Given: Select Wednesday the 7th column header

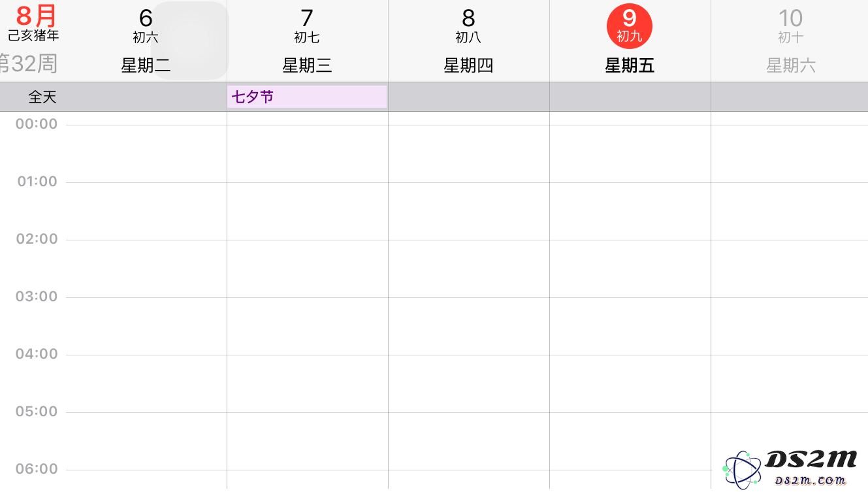Looking at the screenshot, I should 307,41.
